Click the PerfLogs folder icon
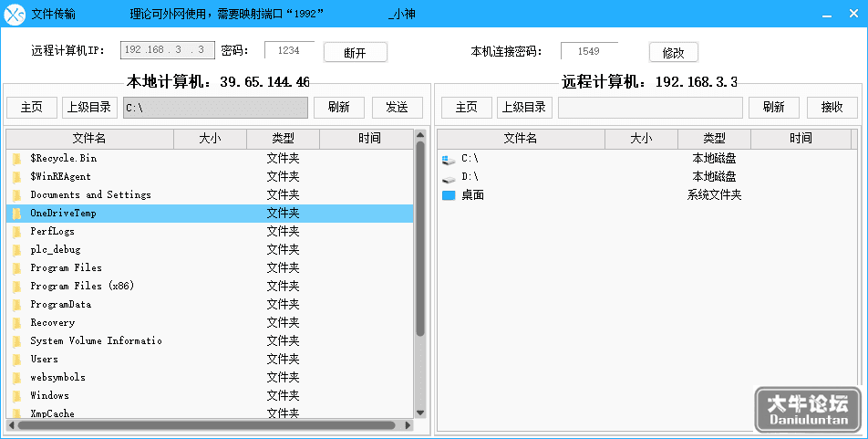The width and height of the screenshot is (868, 439). tap(16, 232)
